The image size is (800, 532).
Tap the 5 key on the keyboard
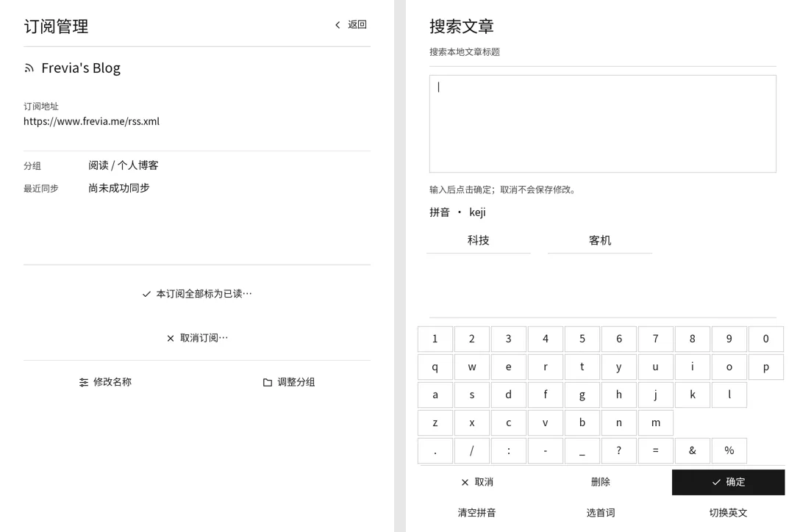click(x=582, y=339)
